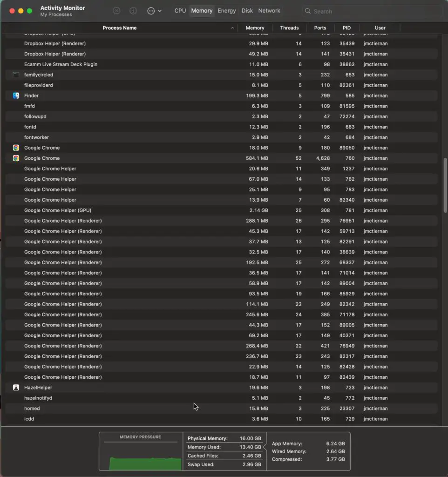Click the Compressed 3.77 GB value
448x477 pixels.
click(336, 459)
